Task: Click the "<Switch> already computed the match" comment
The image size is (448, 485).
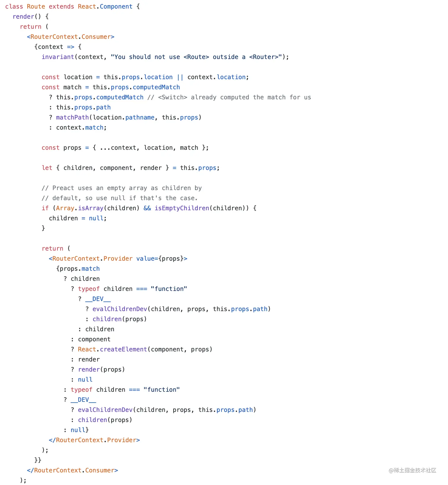Action: (229, 97)
